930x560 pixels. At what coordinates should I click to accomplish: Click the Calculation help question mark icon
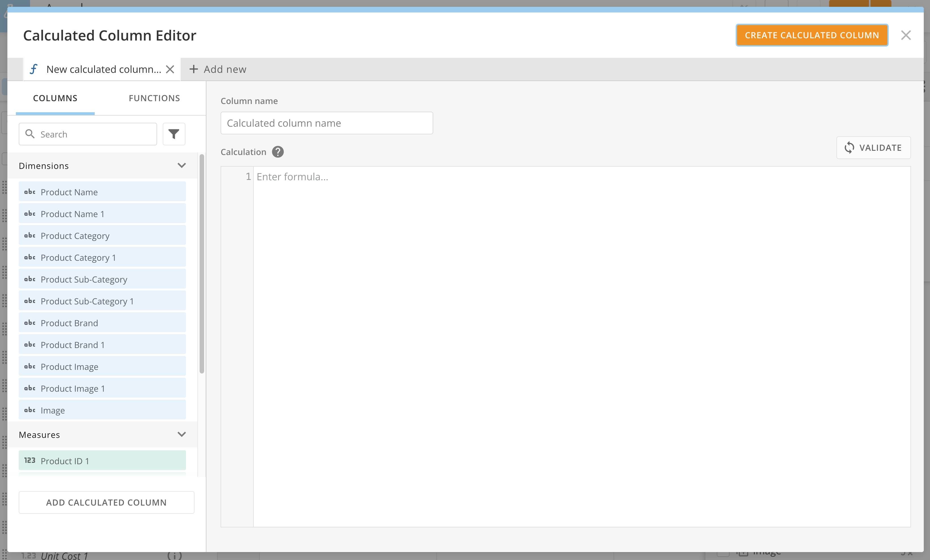tap(278, 152)
